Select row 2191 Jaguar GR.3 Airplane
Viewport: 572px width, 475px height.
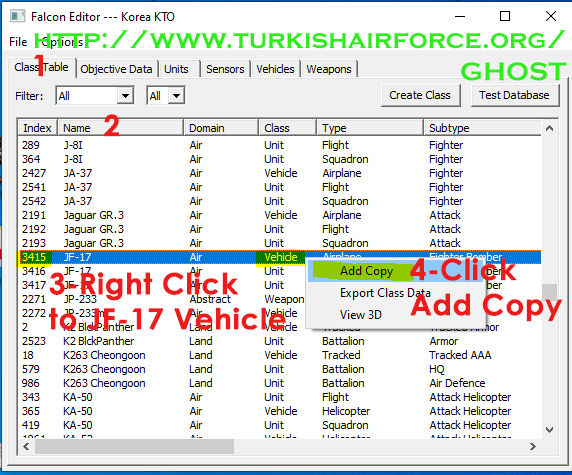tap(280, 215)
